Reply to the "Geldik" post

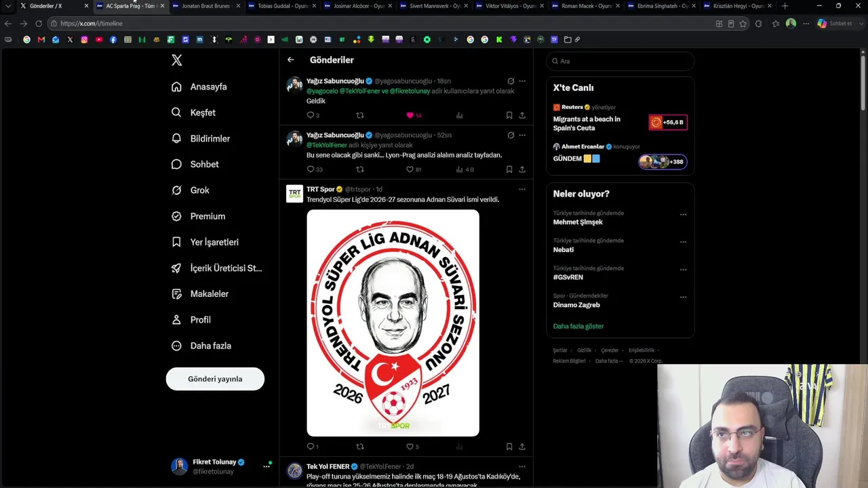[313, 115]
